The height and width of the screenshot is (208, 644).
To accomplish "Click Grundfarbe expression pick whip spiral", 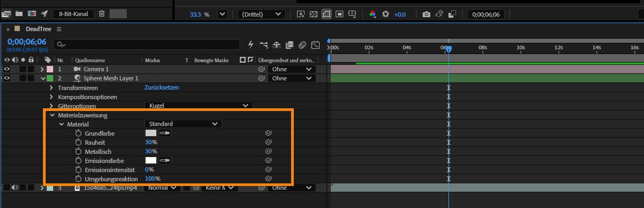I will (x=268, y=133).
